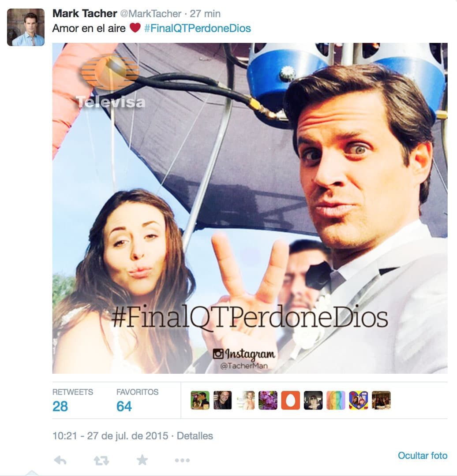Screen dimensions: 457x476
Task: Open the rainbow-tinted avatar profile
Action: coord(336,400)
